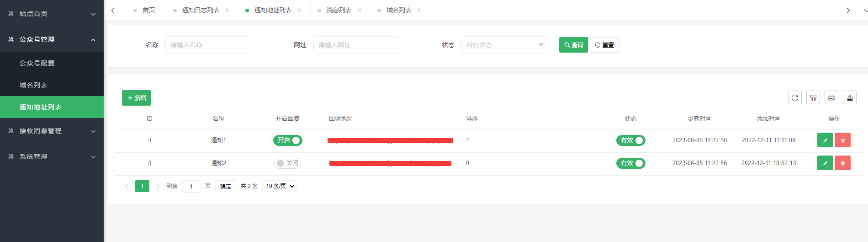Click the 回调地址 column header
This screenshot has width=868, height=242.
pos(341,118)
